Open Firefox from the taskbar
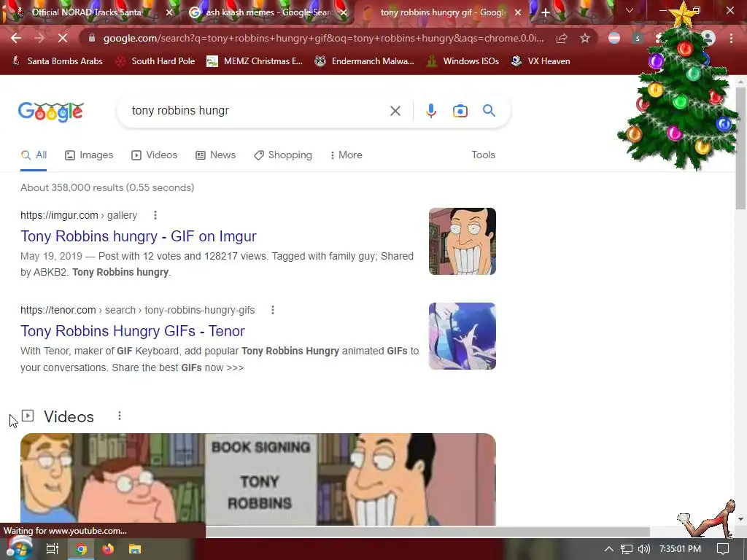This screenshot has width=747, height=560. click(x=108, y=549)
